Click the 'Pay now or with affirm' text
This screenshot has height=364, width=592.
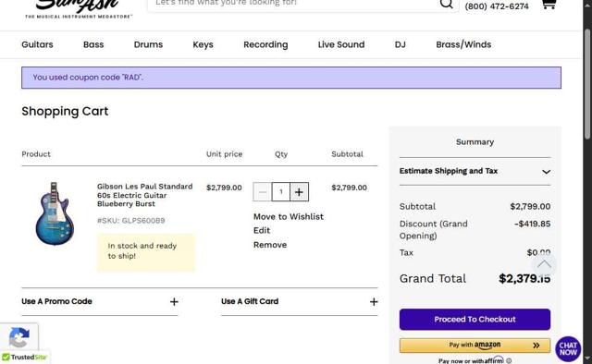point(471,360)
